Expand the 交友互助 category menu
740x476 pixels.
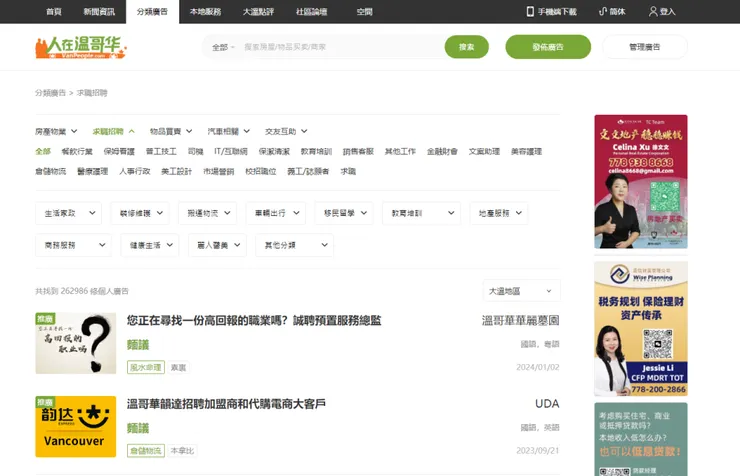coord(286,131)
